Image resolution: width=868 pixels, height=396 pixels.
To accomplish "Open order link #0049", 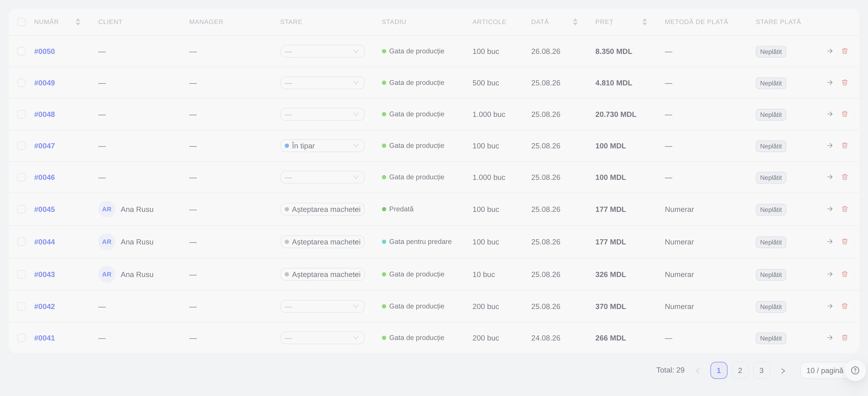I will click(45, 83).
